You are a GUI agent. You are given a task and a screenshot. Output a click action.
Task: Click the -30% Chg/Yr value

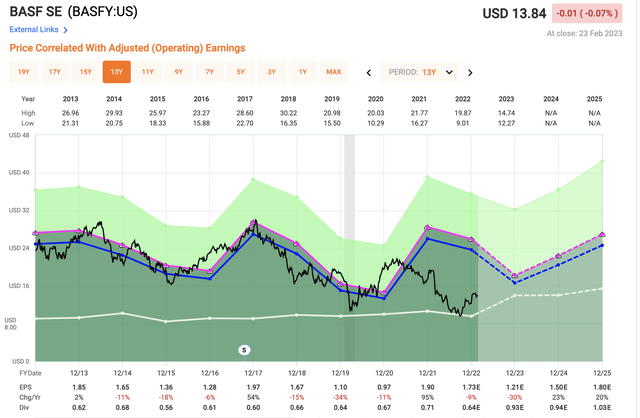point(515,398)
